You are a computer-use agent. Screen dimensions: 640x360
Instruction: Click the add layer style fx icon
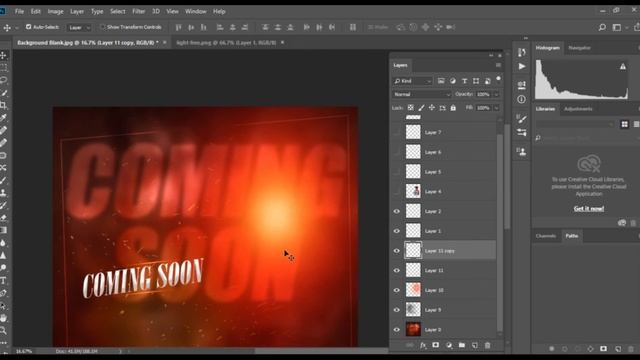[x=423, y=345]
